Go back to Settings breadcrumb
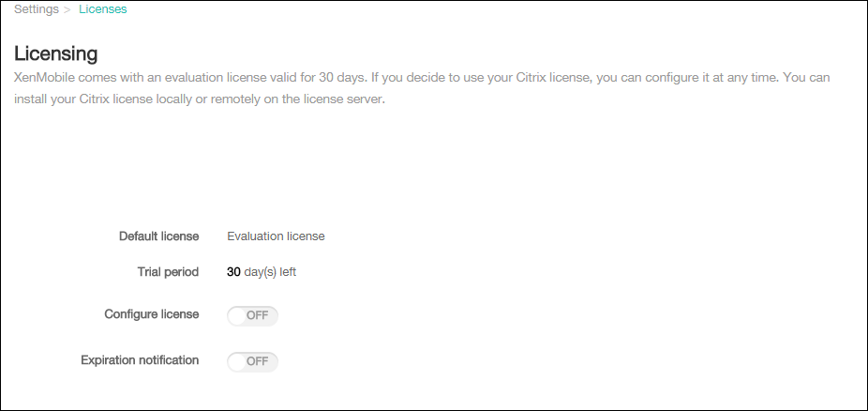868x411 pixels. click(x=37, y=9)
